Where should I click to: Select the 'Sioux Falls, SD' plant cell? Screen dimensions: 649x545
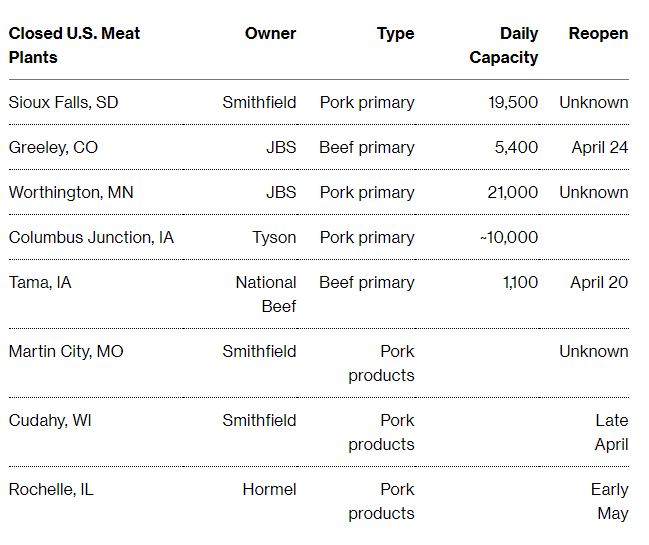[x=64, y=103]
